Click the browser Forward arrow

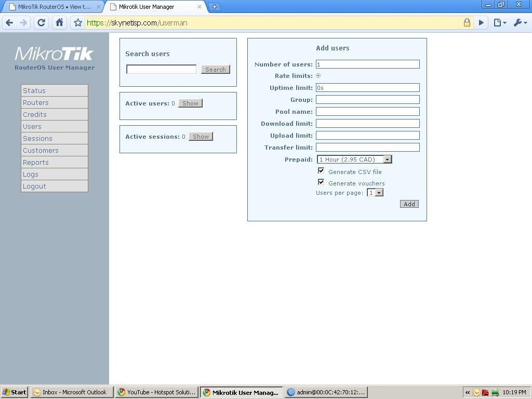tap(23, 23)
